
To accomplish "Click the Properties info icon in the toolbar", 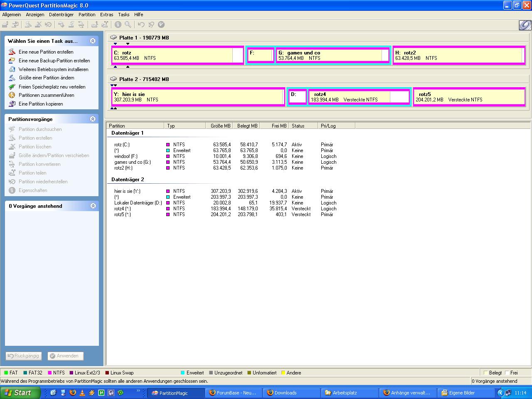I will 118,25.
